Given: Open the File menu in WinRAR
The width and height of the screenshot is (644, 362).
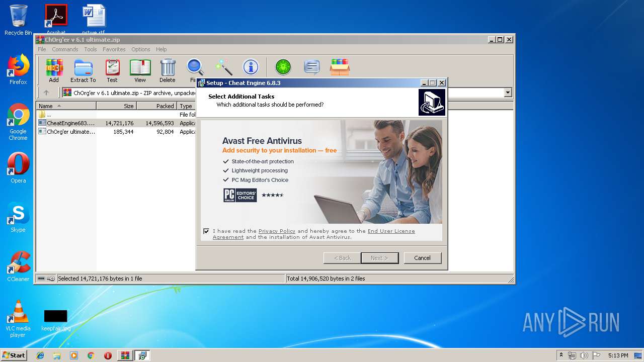Looking at the screenshot, I should tap(42, 49).
